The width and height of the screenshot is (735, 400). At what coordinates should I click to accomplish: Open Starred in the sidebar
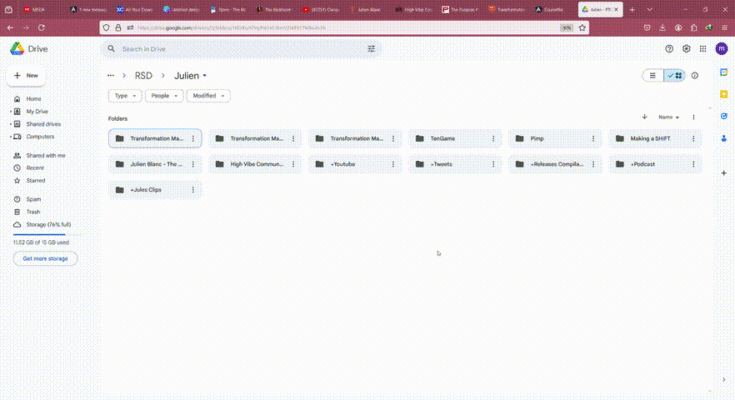click(x=35, y=180)
